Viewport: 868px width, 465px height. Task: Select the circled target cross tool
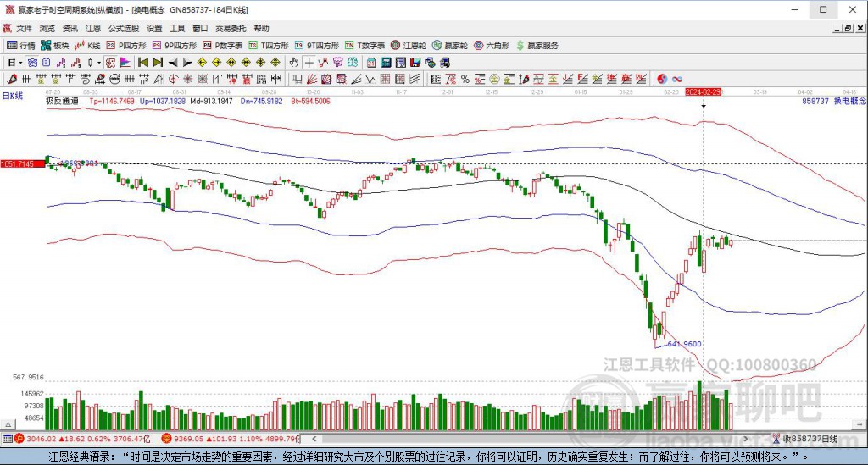(173, 79)
